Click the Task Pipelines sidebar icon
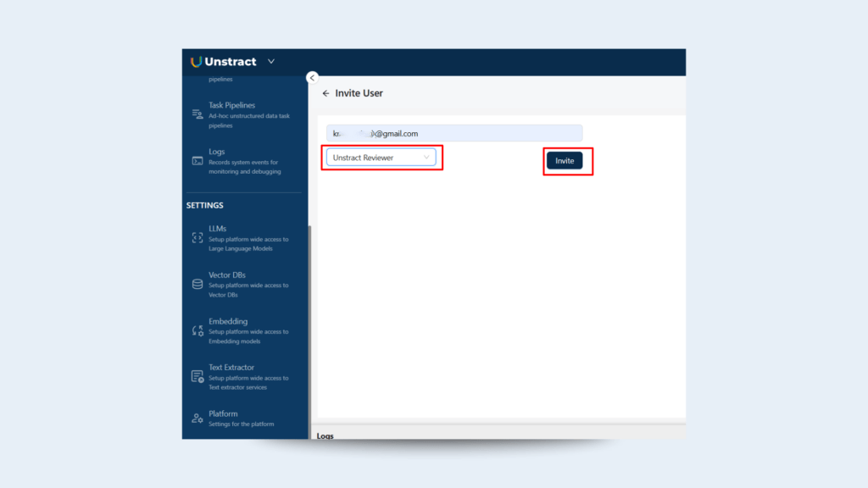Image resolution: width=868 pixels, height=488 pixels. (197, 114)
